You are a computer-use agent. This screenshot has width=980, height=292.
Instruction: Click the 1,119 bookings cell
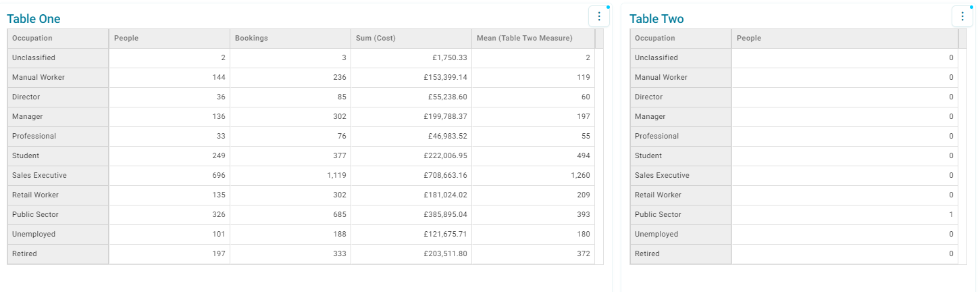point(290,176)
